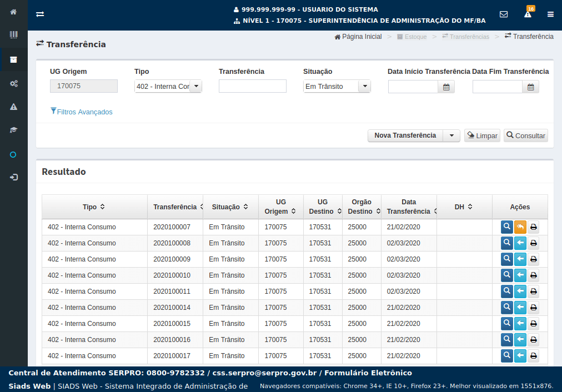The height and width of the screenshot is (392, 562).
Task: Click the blue arrow for transfer 2020100009
Action: tap(520, 259)
